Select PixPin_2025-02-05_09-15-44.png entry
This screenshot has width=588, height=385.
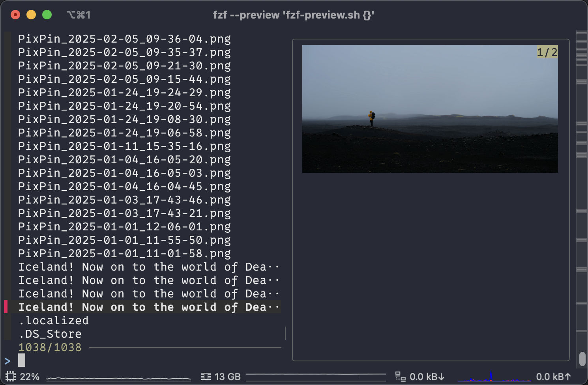(124, 79)
